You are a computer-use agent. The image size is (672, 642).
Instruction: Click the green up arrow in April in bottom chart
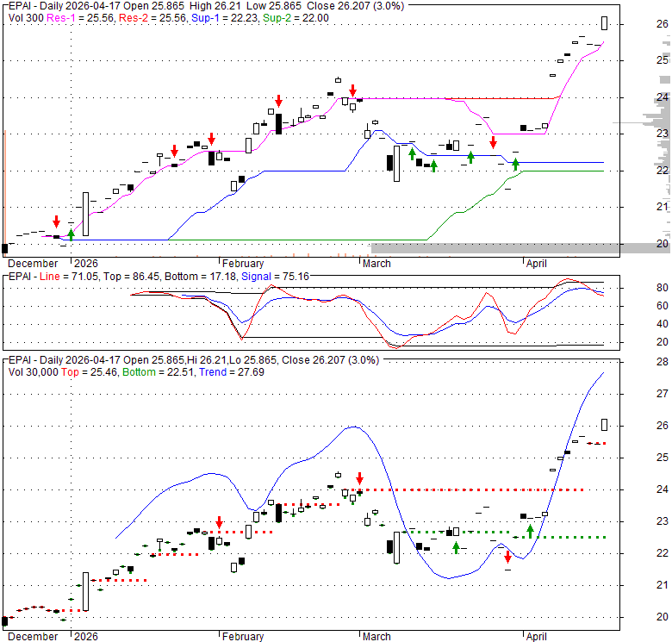coord(531,531)
